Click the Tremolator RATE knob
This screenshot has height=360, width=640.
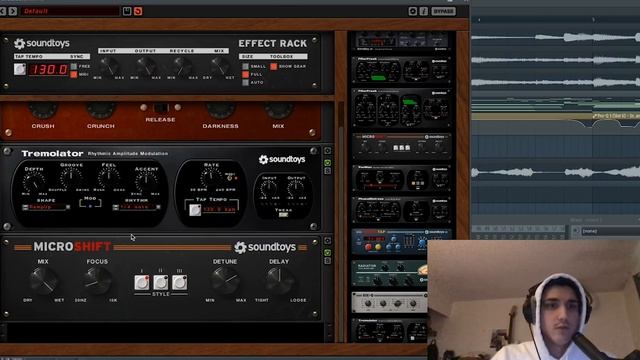coord(211,178)
